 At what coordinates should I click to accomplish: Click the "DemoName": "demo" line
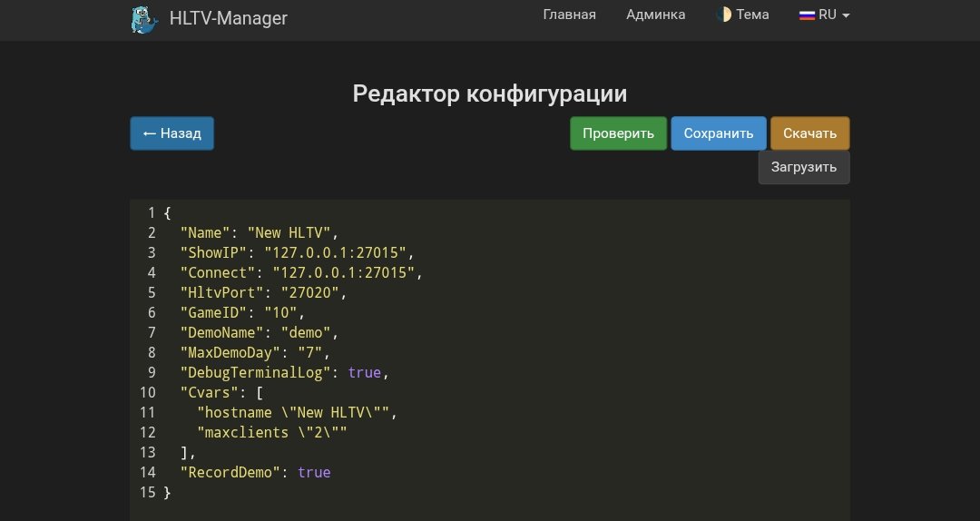(260, 333)
